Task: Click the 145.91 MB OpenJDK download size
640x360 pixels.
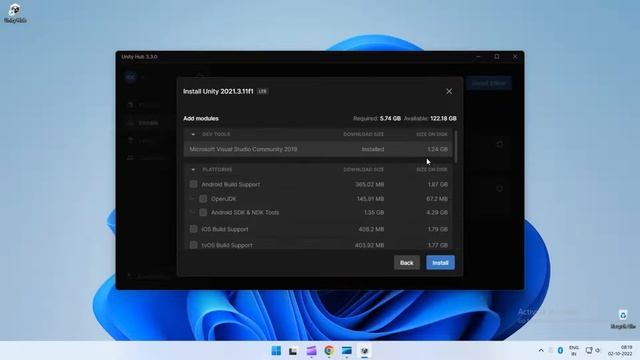Action: tap(371, 199)
